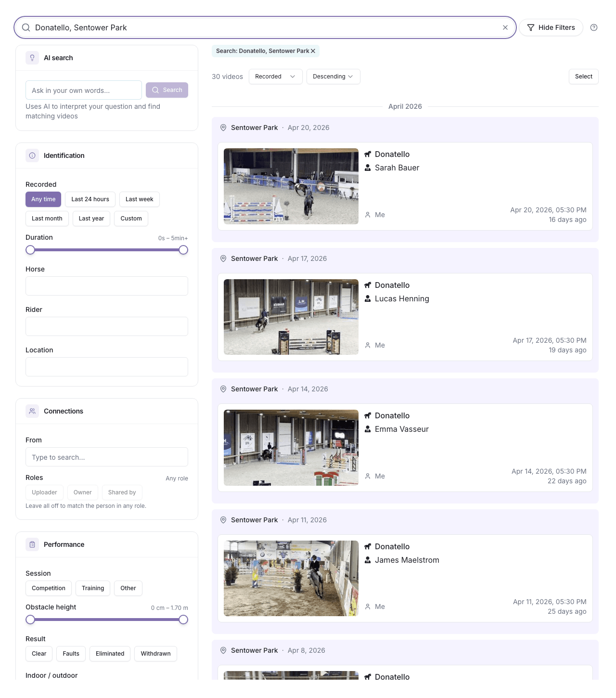Screen dimensions: 616x698
Task: Click the Identification info icon
Action: click(x=32, y=155)
